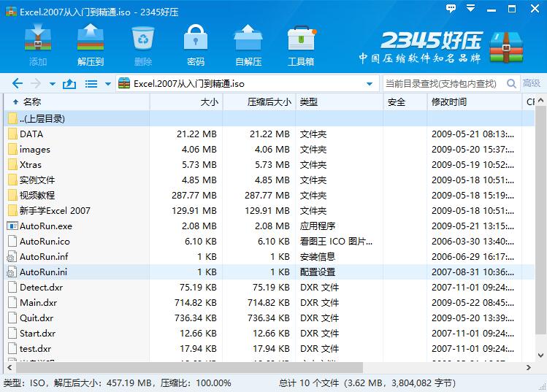Select the AutoRun.exe application icon

pos(12,226)
